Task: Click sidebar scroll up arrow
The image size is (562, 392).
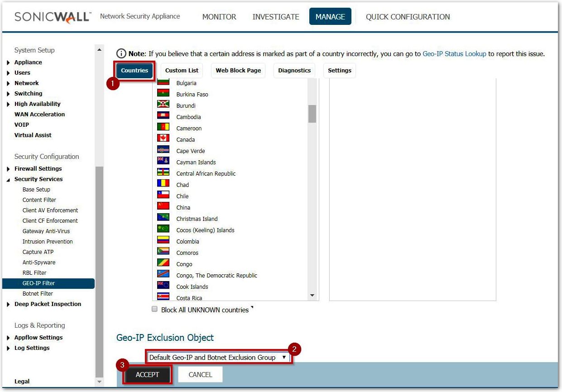Action: 100,49
